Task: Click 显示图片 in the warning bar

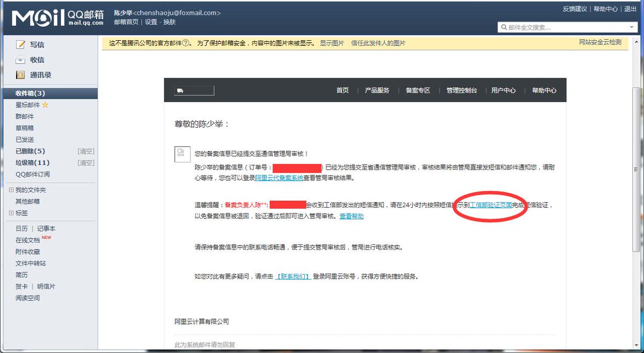Action: 332,43
